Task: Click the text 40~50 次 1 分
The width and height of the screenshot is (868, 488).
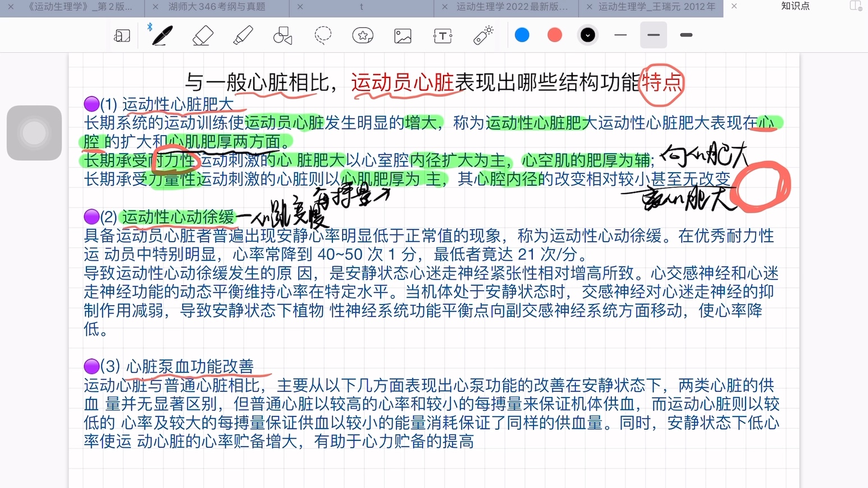Action: pyautogui.click(x=367, y=254)
